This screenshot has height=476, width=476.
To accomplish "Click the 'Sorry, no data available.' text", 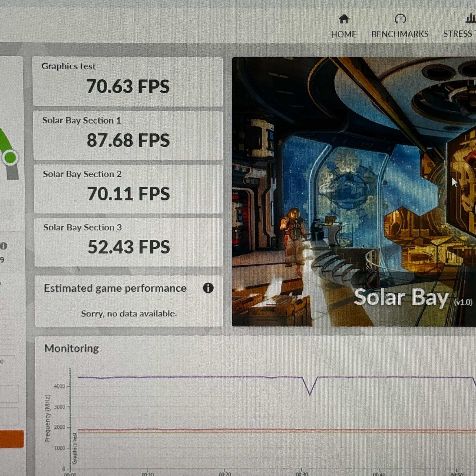I will pyautogui.click(x=129, y=313).
